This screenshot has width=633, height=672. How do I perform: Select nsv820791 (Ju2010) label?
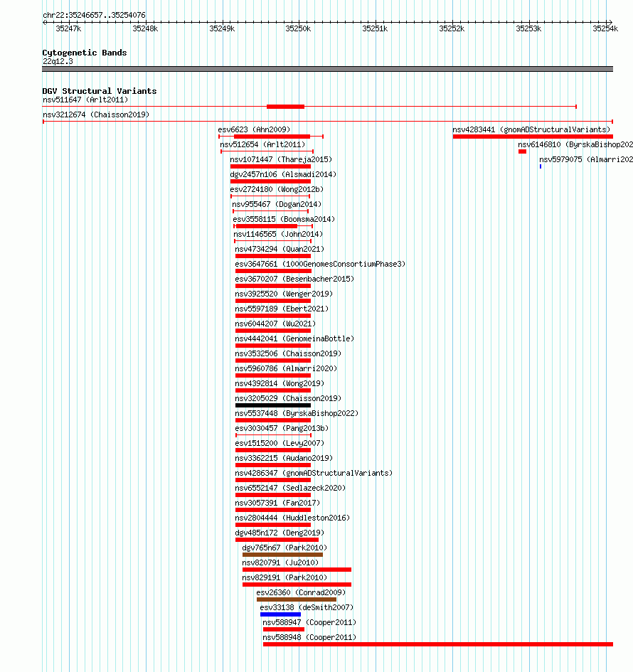(280, 562)
